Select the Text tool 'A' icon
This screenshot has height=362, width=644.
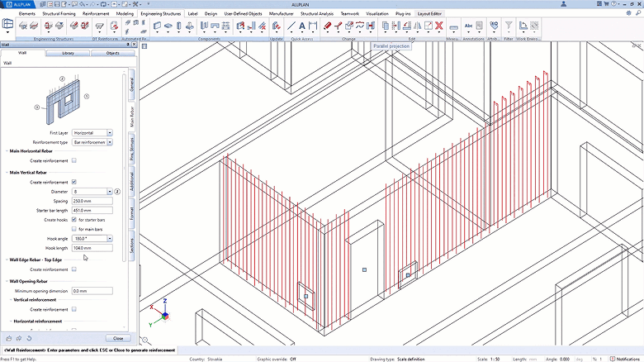[x=302, y=26]
